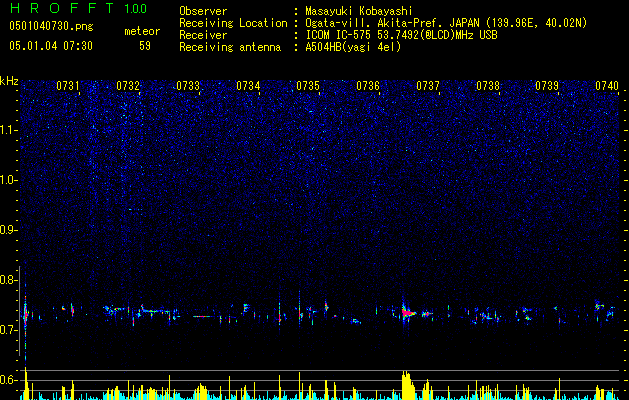Click the meteor count label
This screenshot has height=400, width=629.
click(142, 31)
